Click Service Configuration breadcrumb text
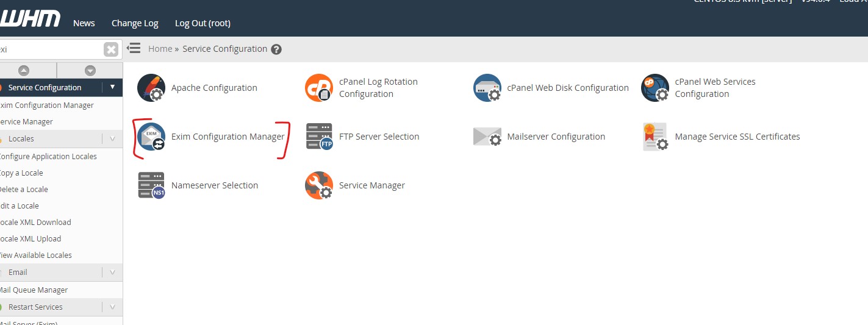 pyautogui.click(x=225, y=49)
